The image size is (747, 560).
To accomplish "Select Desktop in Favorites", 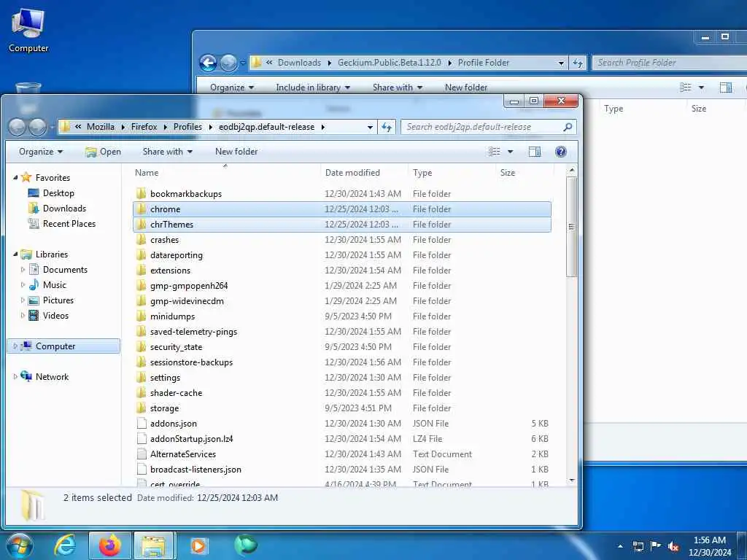I will click(x=58, y=193).
